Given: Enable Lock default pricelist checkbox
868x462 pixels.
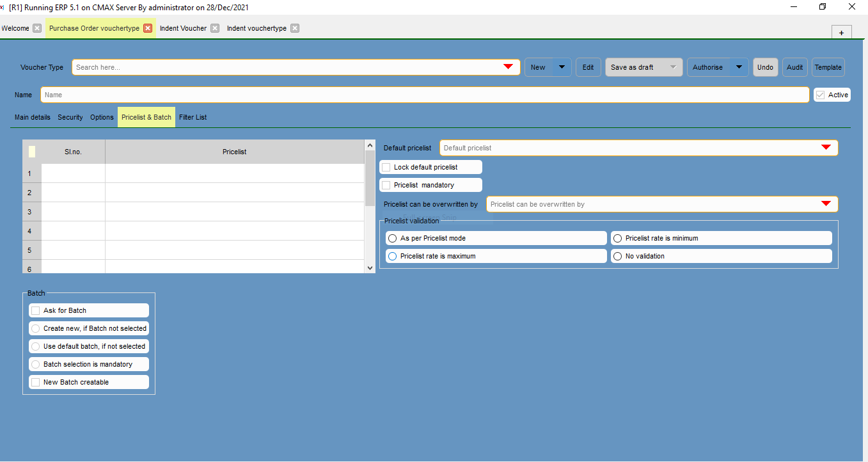Looking at the screenshot, I should (x=386, y=167).
